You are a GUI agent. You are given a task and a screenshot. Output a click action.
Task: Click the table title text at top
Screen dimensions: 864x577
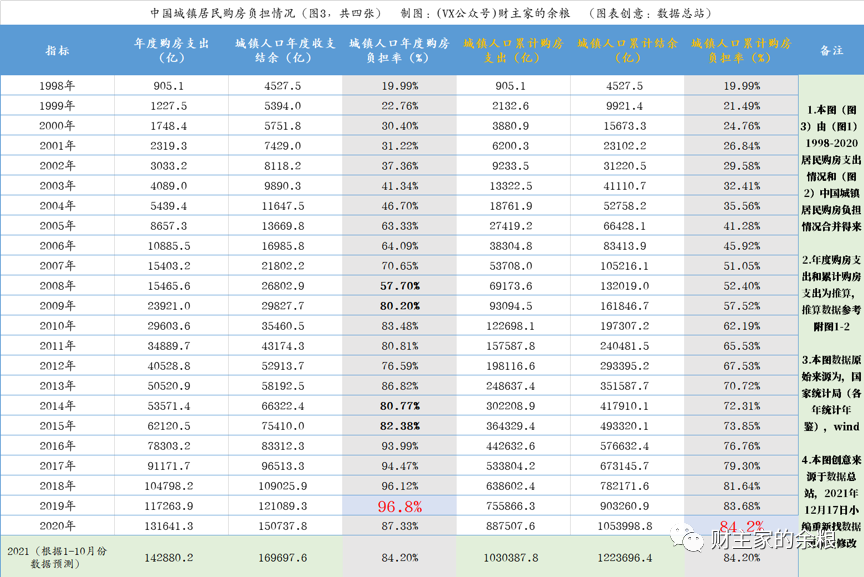pos(431,13)
